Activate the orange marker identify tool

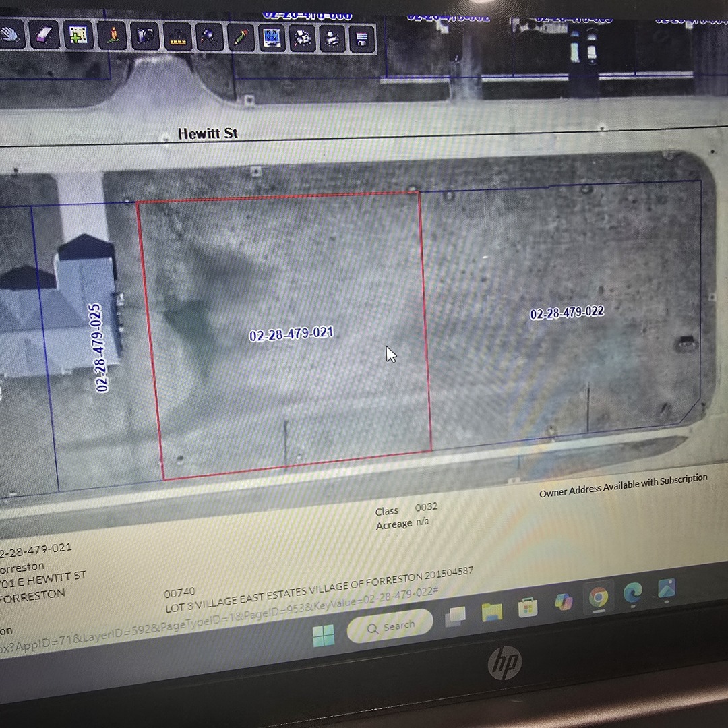click(x=113, y=37)
